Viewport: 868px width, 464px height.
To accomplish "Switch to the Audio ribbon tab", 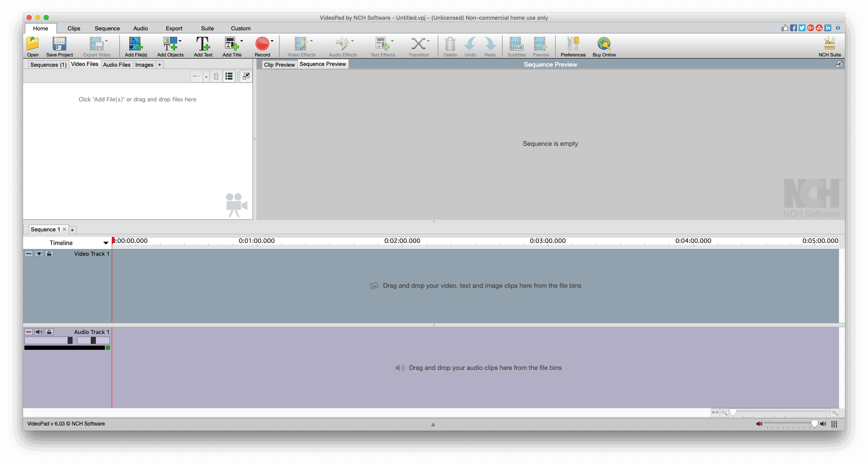I will coord(140,28).
